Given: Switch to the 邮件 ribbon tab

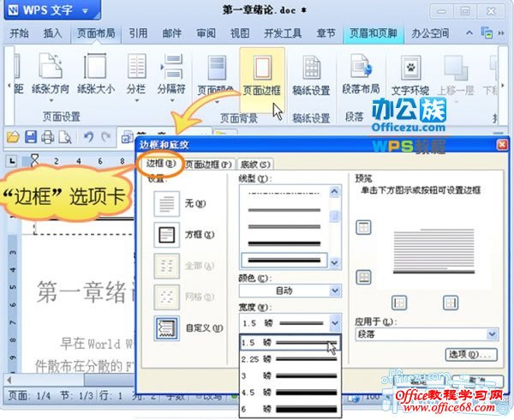Looking at the screenshot, I should click(x=172, y=33).
